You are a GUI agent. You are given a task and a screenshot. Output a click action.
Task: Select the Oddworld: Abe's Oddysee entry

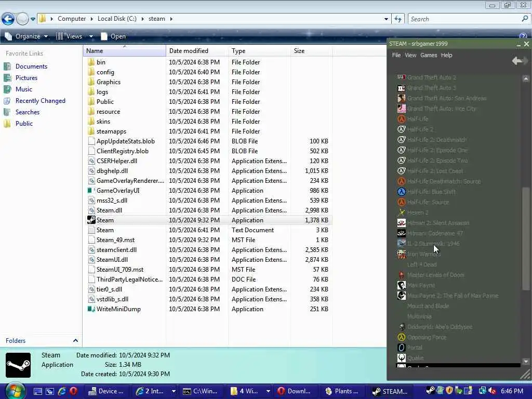440,327
